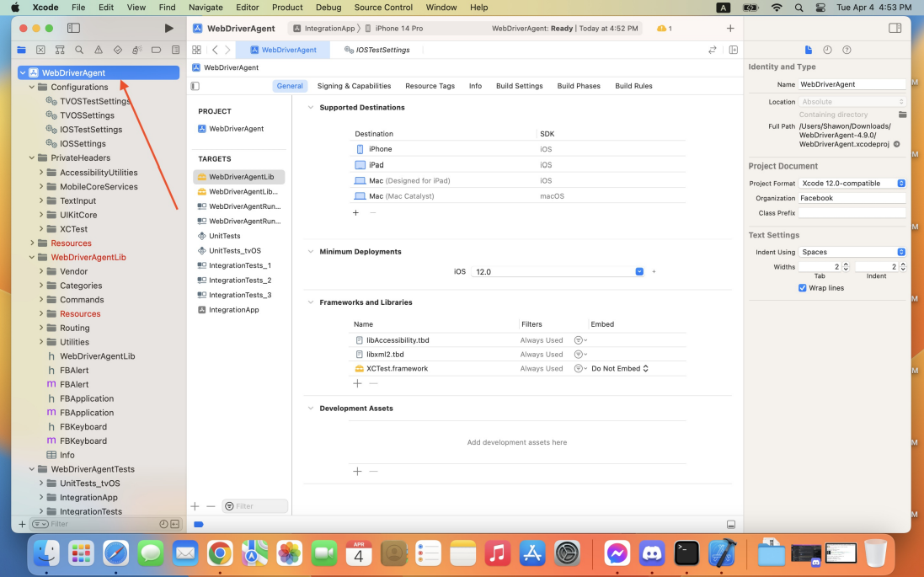
Task: Open the Test navigator diamond icon
Action: pyautogui.click(x=118, y=50)
